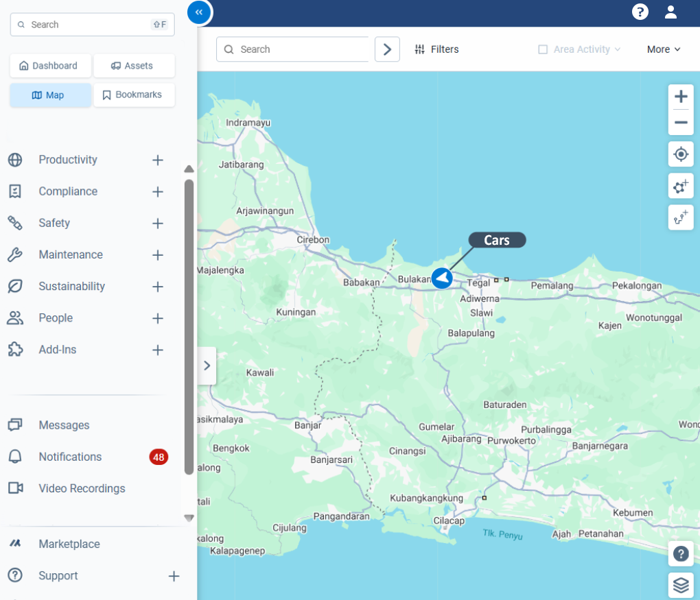The height and width of the screenshot is (600, 700).
Task: Collapse the sidebar with double-chevron button
Action: pos(199,12)
